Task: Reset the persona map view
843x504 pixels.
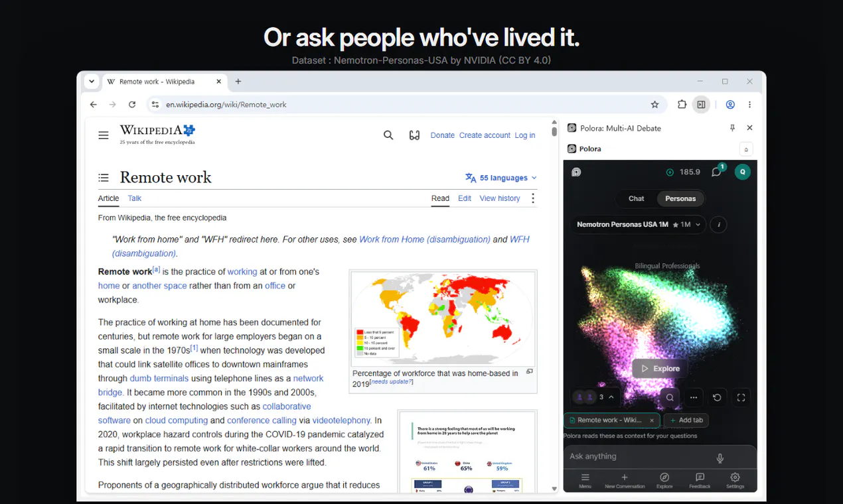Action: point(718,398)
